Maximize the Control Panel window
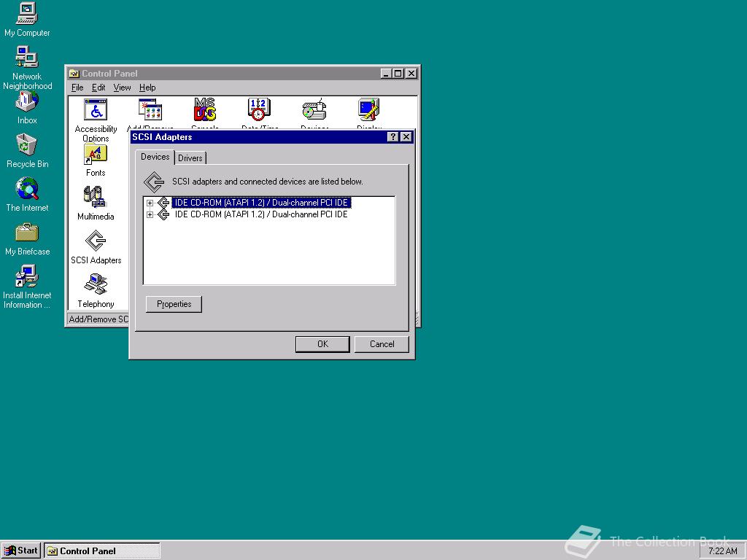747x560 pixels. pyautogui.click(x=398, y=74)
